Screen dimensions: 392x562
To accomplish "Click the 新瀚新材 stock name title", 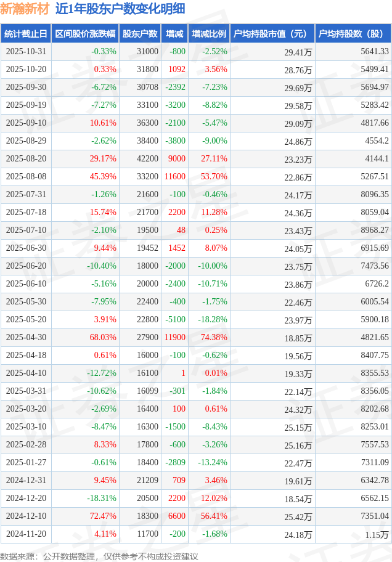I will pos(25,9).
